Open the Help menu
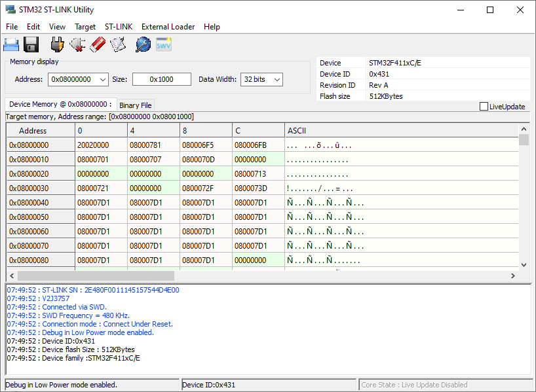The height and width of the screenshot is (392, 536). 212,27
